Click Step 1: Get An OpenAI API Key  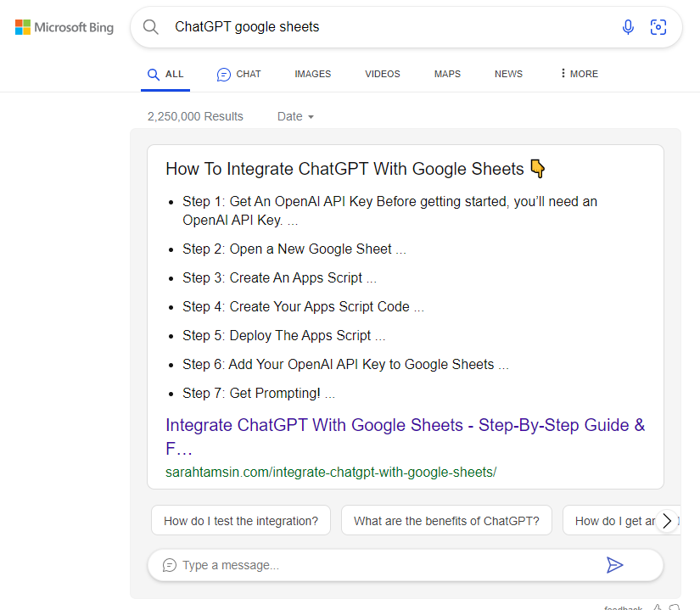(389, 210)
